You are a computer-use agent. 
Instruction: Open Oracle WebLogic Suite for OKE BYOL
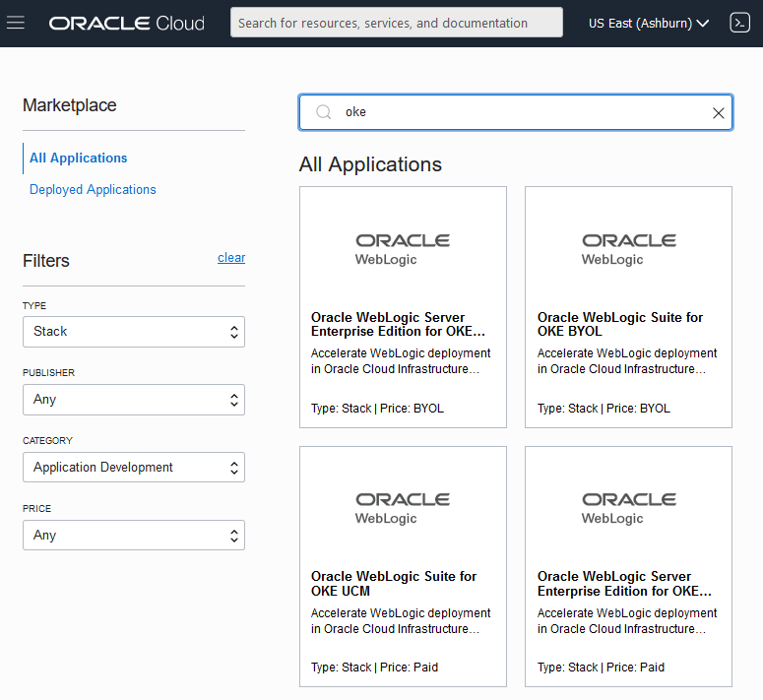click(x=620, y=324)
